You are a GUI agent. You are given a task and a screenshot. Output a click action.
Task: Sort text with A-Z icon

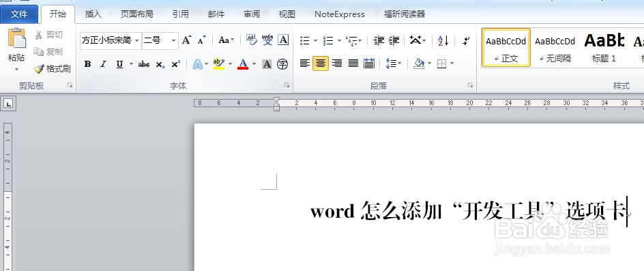(443, 40)
